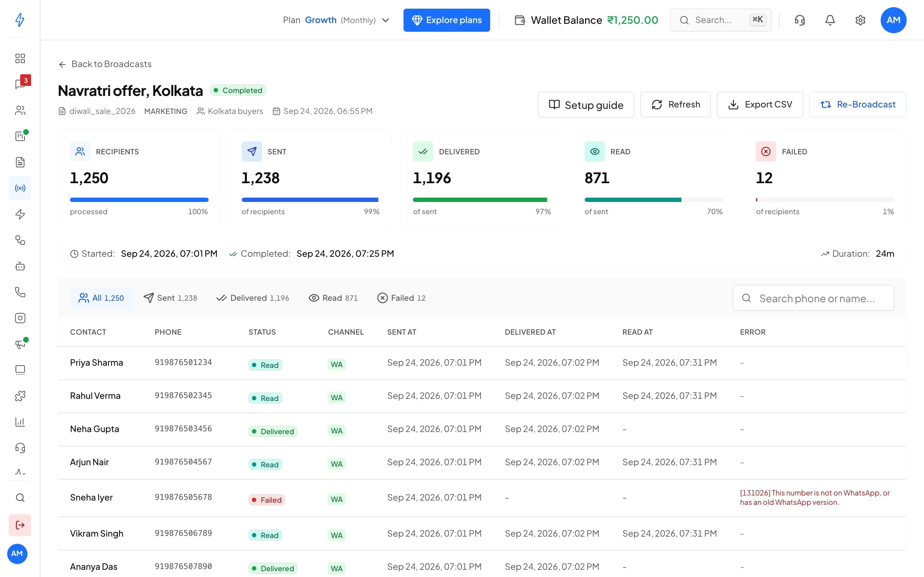
Task: Switch to the Delivered 1,196 tab
Action: pos(252,298)
